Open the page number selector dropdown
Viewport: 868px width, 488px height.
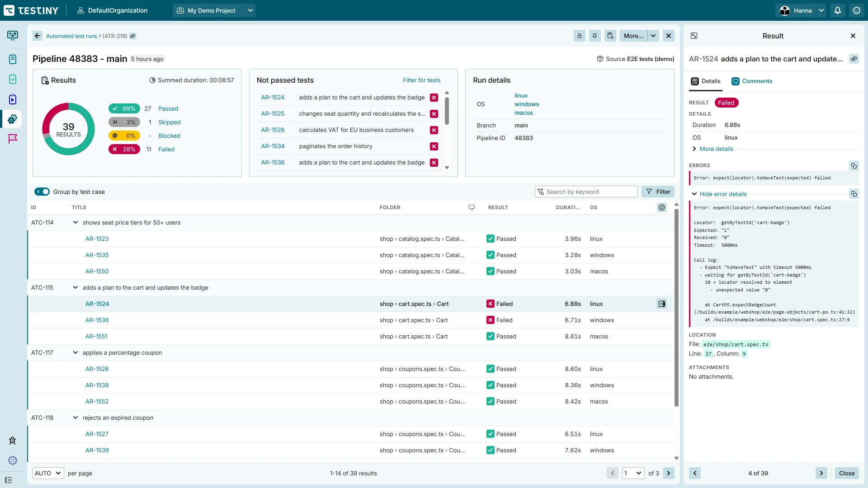[x=633, y=473]
